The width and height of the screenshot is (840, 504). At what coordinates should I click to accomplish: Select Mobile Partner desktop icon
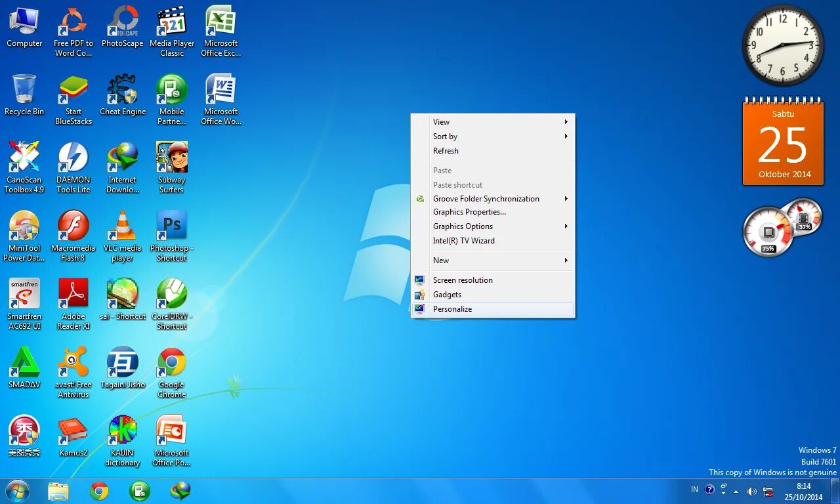172,100
